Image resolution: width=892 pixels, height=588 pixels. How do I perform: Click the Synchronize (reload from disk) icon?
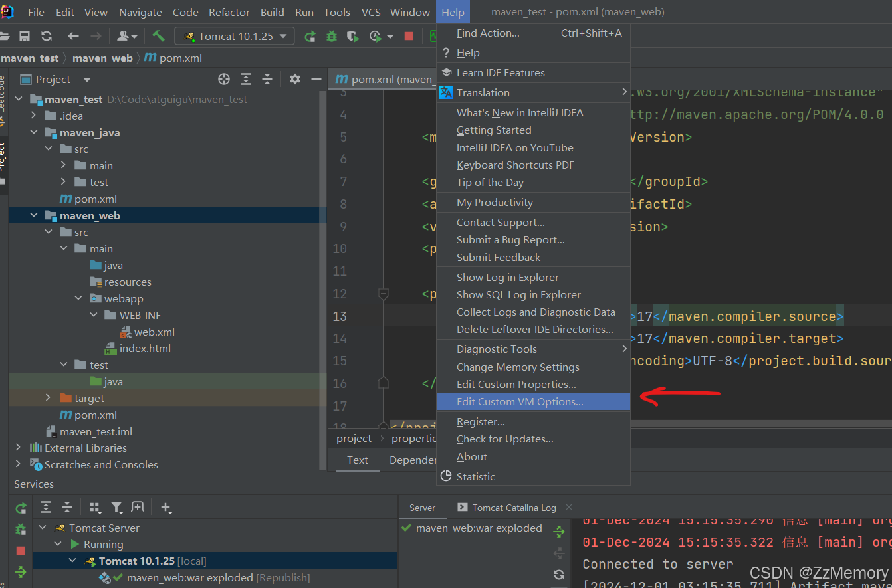click(46, 36)
